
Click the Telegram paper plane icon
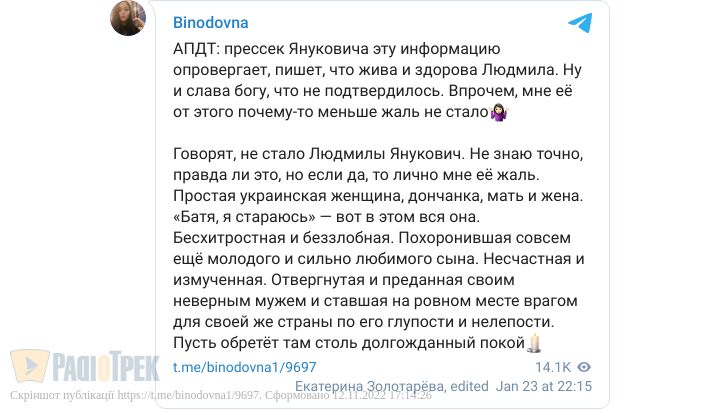pyautogui.click(x=579, y=23)
